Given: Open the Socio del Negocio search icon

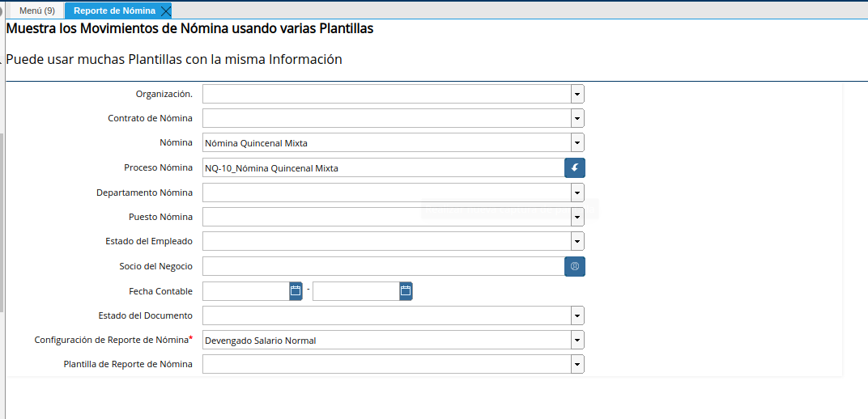Looking at the screenshot, I should click(575, 266).
